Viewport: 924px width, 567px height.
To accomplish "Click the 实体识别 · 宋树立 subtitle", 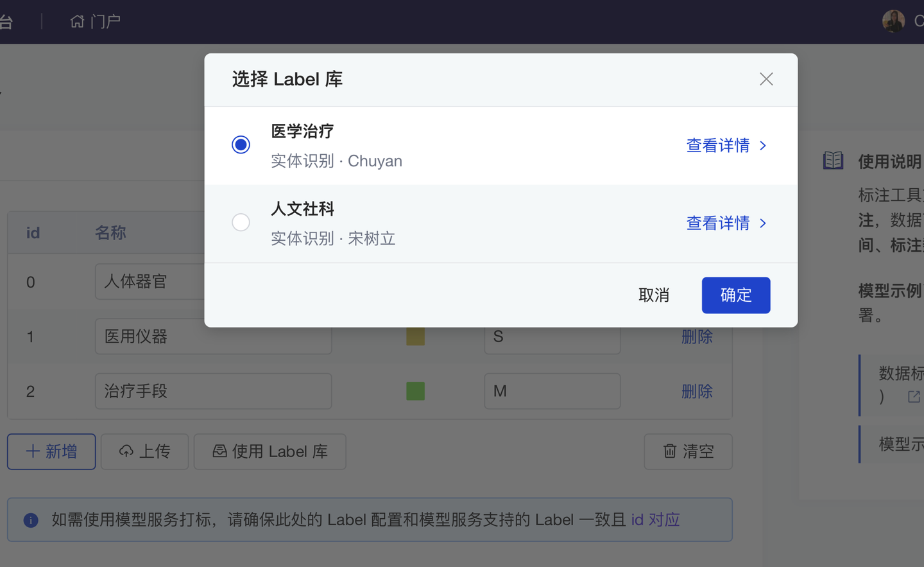I will [333, 238].
